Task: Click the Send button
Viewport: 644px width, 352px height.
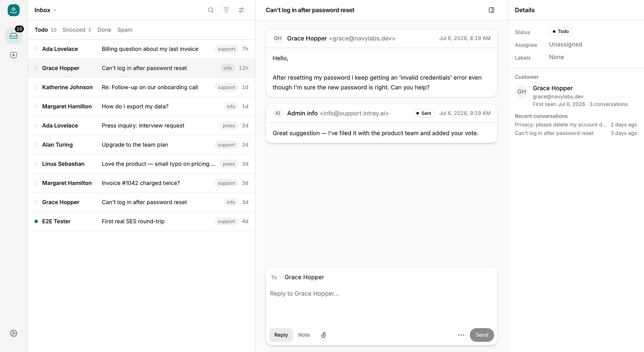Action: click(482, 335)
